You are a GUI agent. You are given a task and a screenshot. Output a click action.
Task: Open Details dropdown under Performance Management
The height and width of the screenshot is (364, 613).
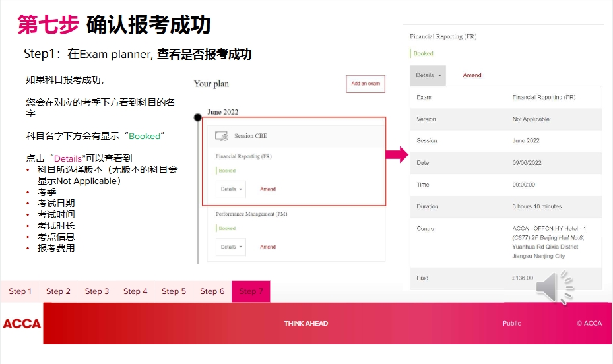(x=231, y=247)
